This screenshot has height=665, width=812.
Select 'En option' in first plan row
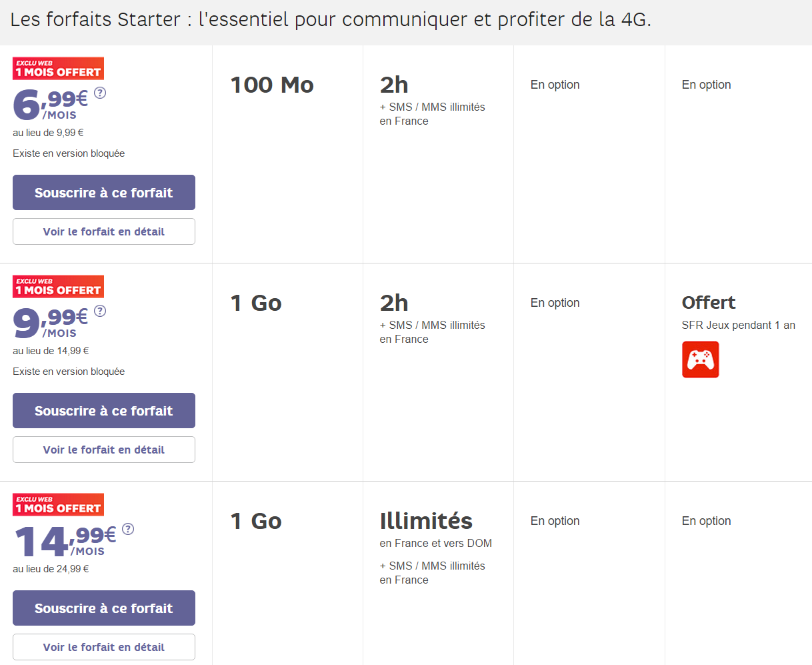click(555, 85)
